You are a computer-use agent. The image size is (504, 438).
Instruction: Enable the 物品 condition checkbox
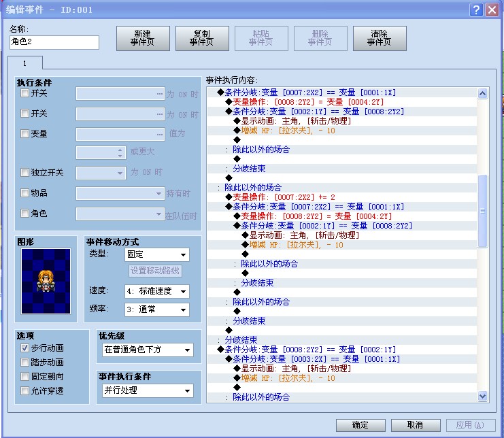[x=24, y=192]
